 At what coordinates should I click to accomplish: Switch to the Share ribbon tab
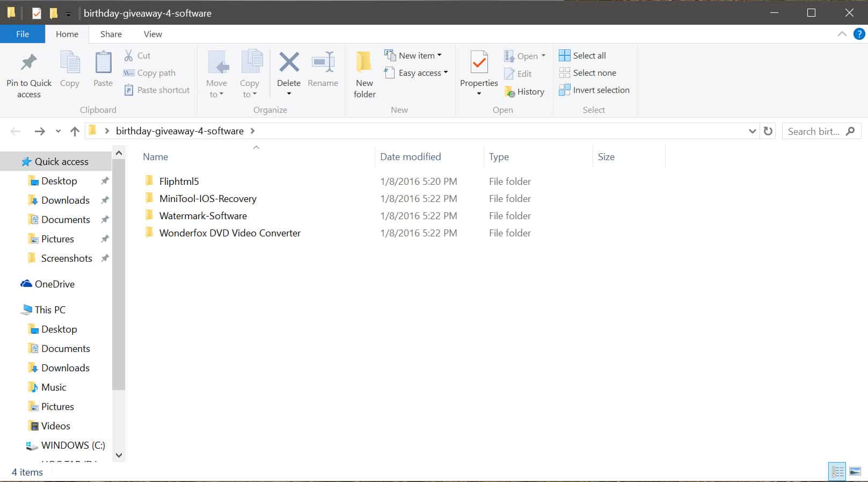click(111, 34)
